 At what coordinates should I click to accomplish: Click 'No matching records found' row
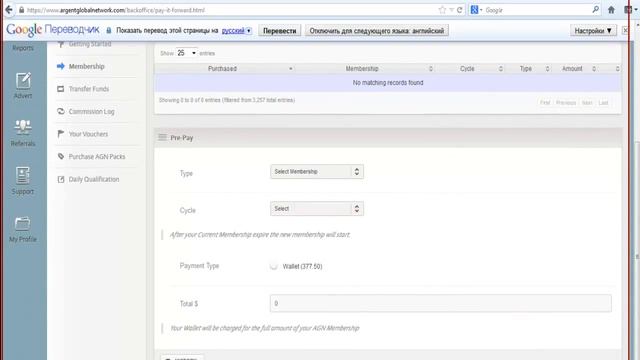pyautogui.click(x=388, y=83)
